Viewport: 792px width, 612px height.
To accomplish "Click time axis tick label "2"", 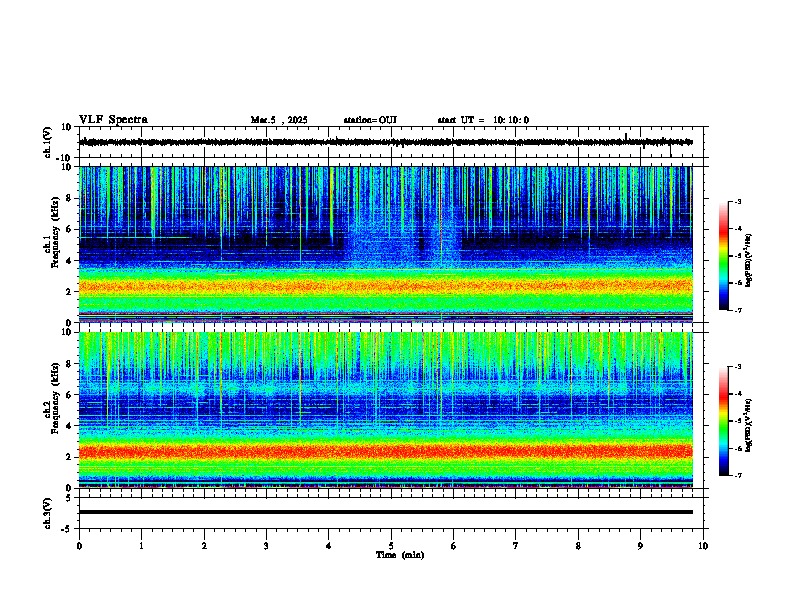I will click(x=204, y=546).
